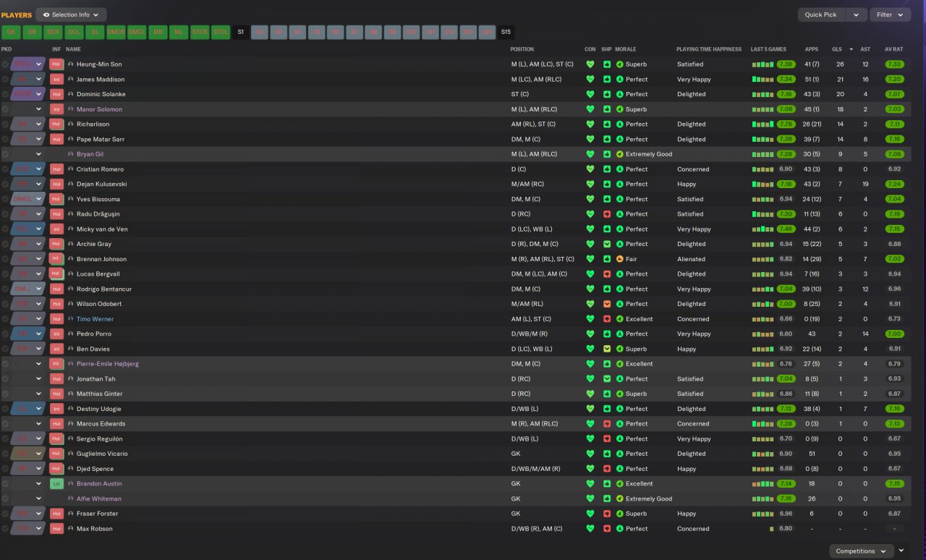The image size is (926, 560).
Task: Click Pape Matar Sarr's Hol status badge
Action: click(x=56, y=140)
